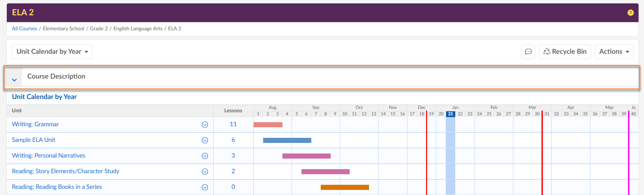Open the Recycle Bin
This screenshot has width=644, height=195.
coord(565,52)
